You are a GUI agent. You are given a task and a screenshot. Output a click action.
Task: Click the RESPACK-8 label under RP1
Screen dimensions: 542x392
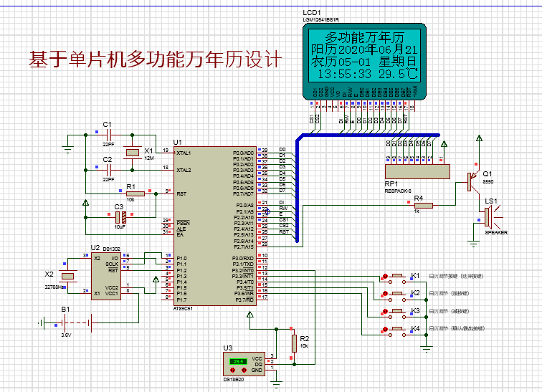click(x=397, y=191)
